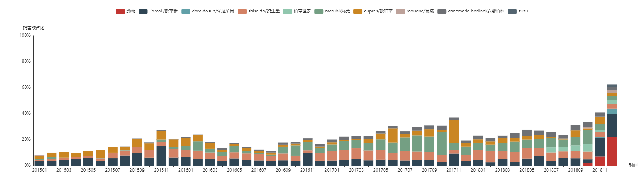Select the dark l'oreal segment in the 201811 bar

600,147
